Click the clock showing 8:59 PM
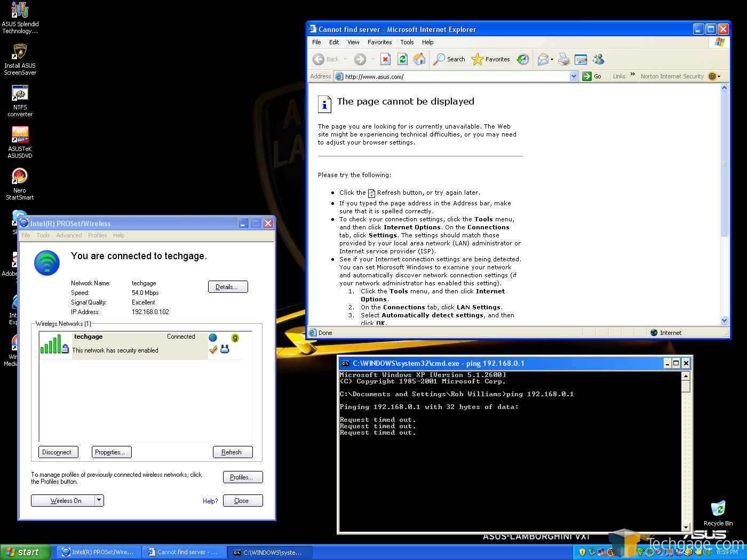The image size is (747, 560). coord(727,552)
